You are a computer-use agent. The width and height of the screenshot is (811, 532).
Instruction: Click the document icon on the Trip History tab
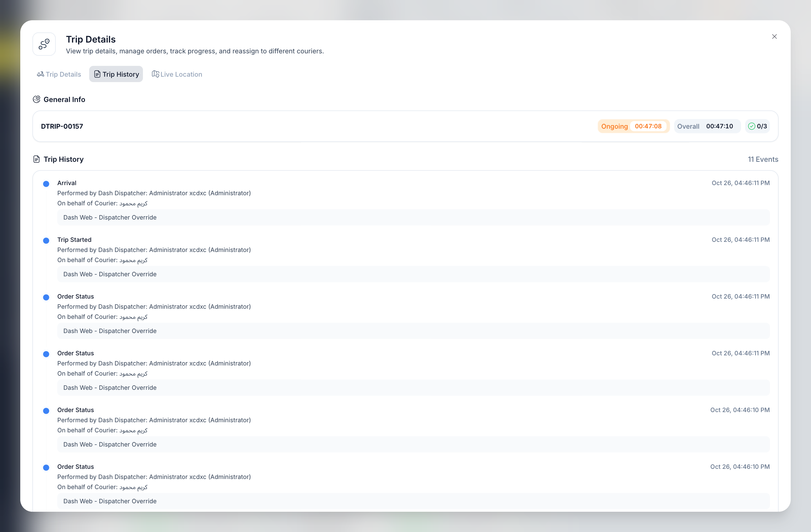click(97, 74)
